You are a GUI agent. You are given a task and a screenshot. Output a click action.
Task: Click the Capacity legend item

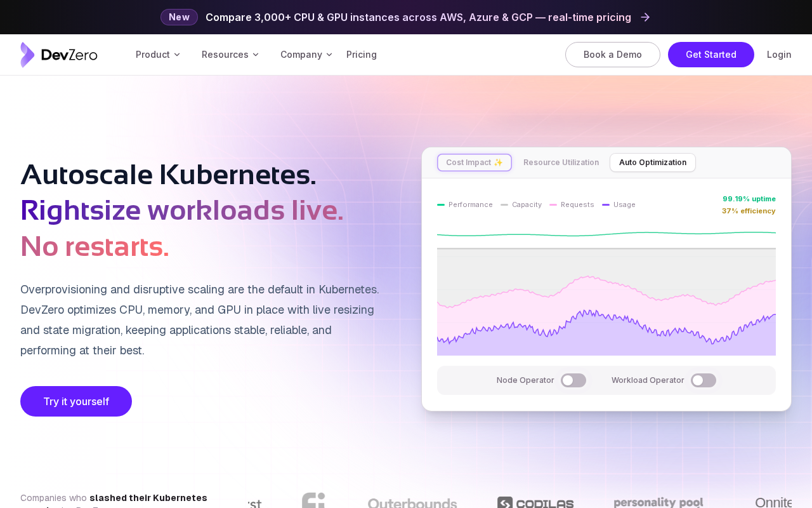(521, 204)
